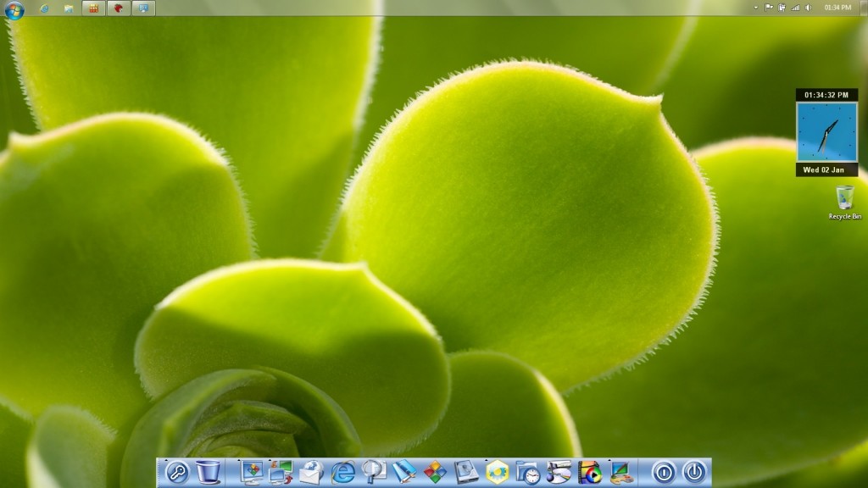Click the rightmost power button in dock
This screenshot has height=488, width=868.
click(x=693, y=472)
